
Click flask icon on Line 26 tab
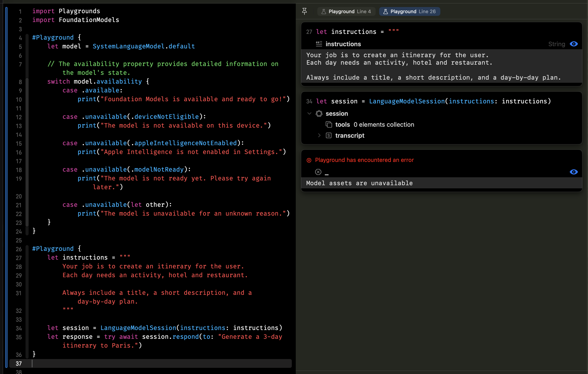click(385, 11)
